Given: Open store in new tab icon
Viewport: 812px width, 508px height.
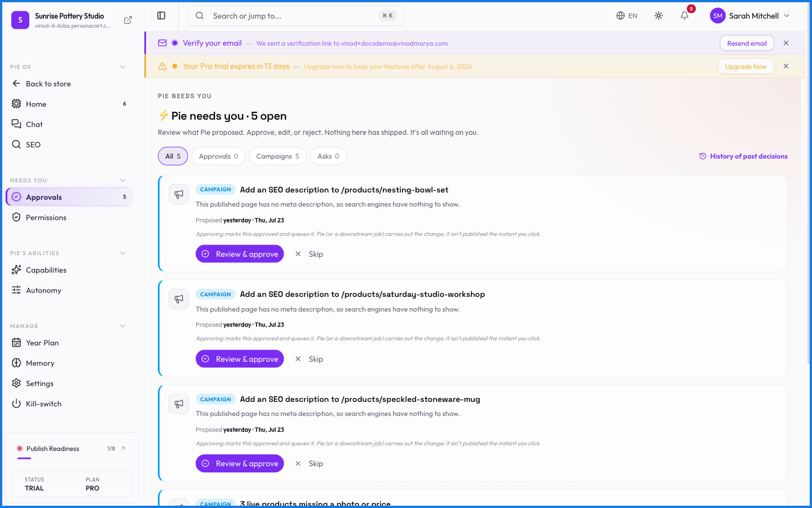Looking at the screenshot, I should [128, 20].
